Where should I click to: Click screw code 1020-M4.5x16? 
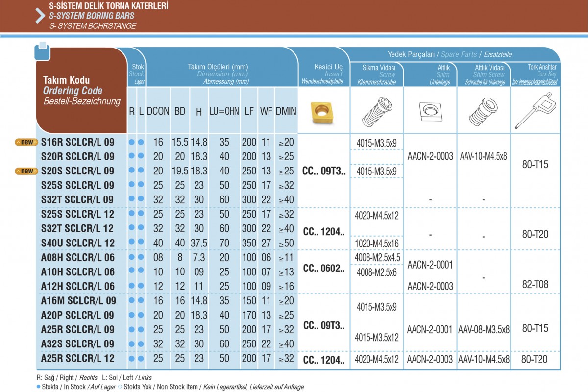pos(377,245)
